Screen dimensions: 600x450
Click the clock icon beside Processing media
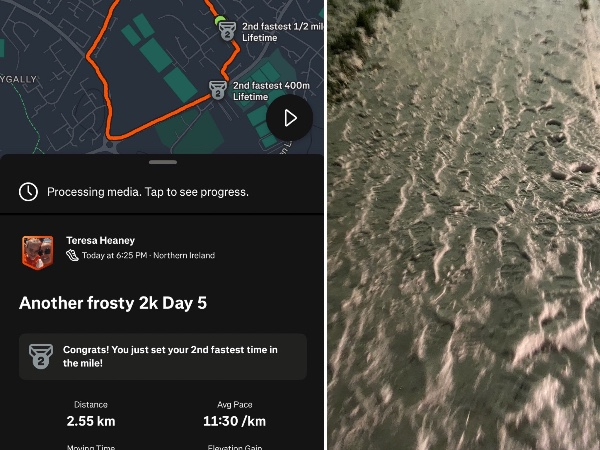(28, 192)
